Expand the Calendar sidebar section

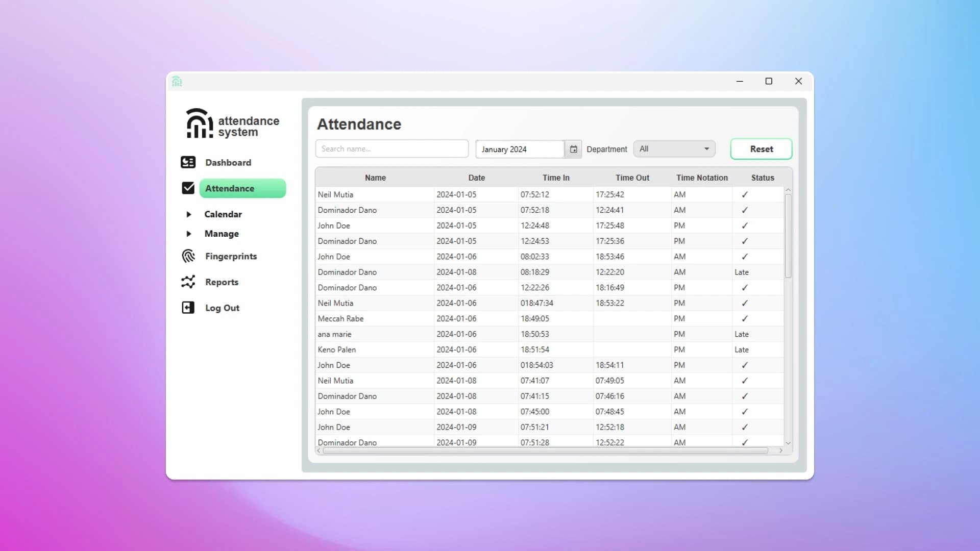click(x=189, y=214)
